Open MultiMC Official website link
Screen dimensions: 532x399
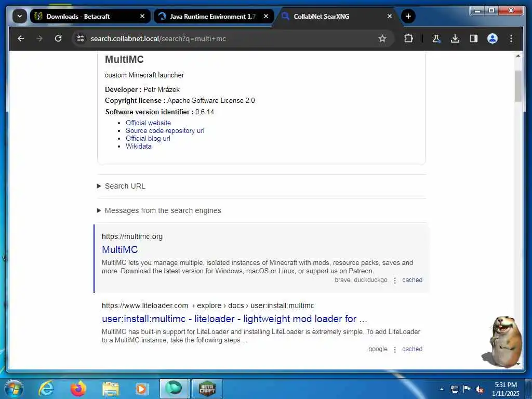[148, 123]
